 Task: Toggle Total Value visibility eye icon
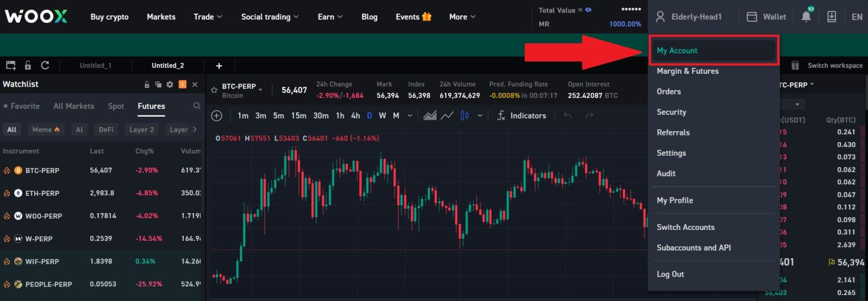588,10
